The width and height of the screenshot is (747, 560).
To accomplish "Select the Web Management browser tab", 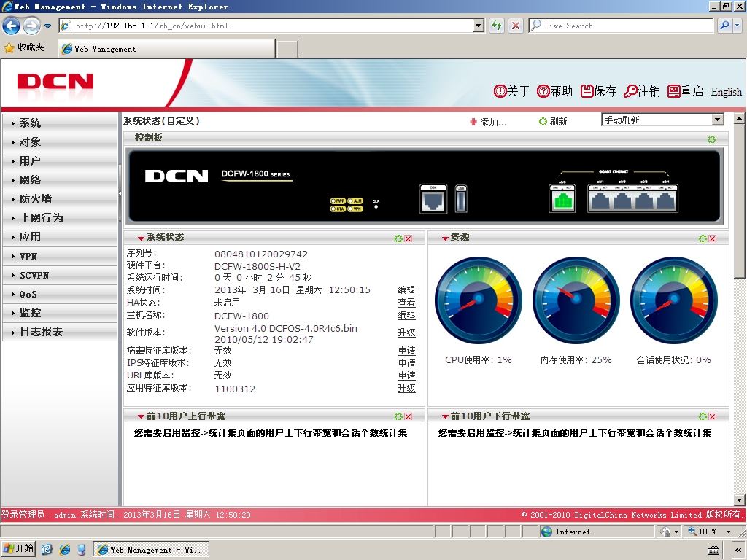I will point(167,49).
